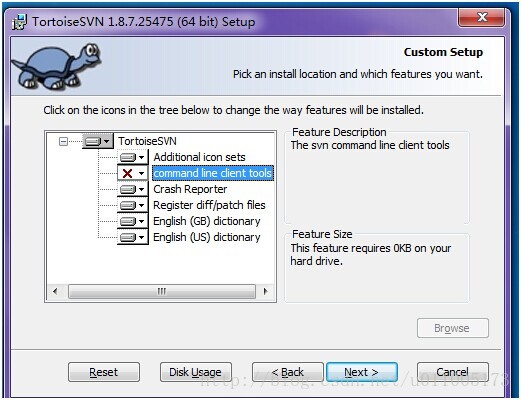Cancel the setup
Screen dimensions: 521x400
(x=453, y=372)
